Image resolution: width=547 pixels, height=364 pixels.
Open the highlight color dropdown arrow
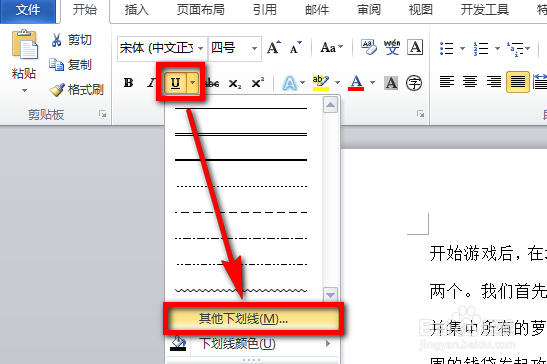pyautogui.click(x=337, y=83)
